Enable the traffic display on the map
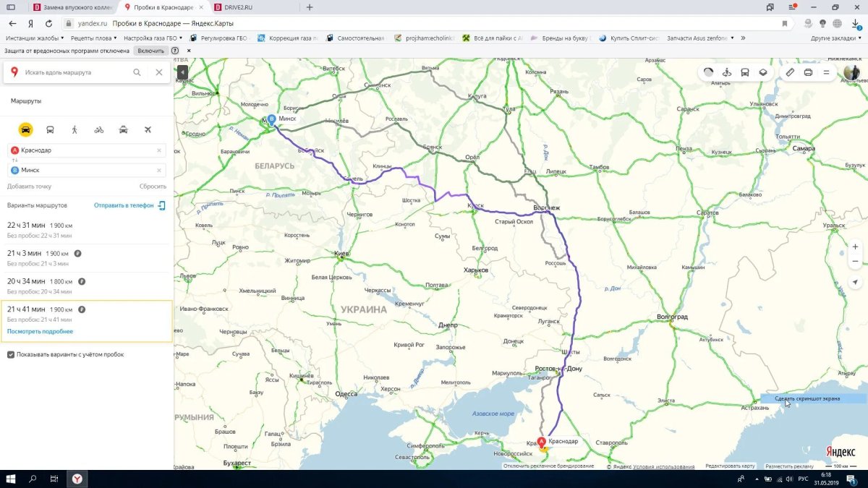The width and height of the screenshot is (868, 488). tap(709, 72)
